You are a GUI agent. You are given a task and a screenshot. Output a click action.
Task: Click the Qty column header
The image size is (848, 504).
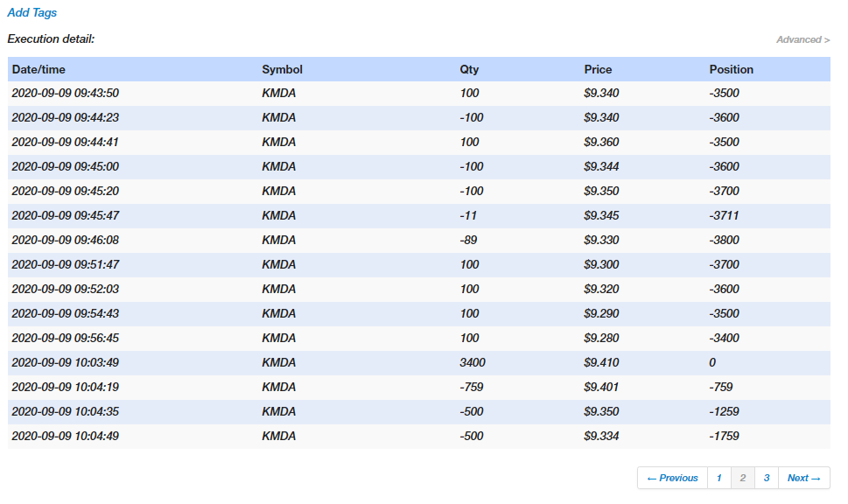pos(469,69)
